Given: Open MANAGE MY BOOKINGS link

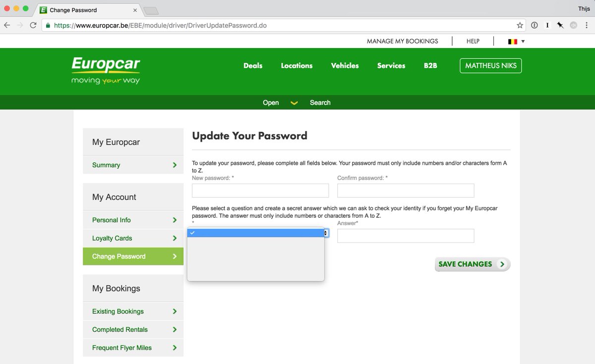Looking at the screenshot, I should click(x=403, y=41).
